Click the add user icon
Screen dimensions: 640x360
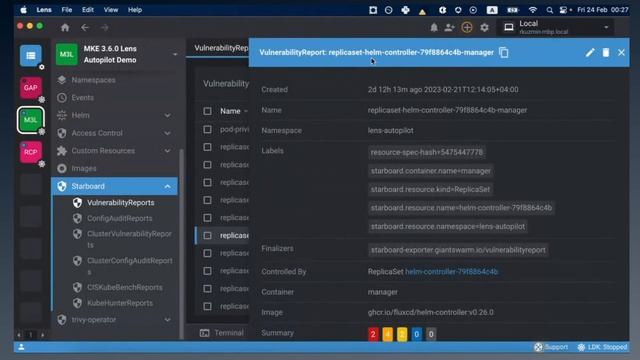449,27
